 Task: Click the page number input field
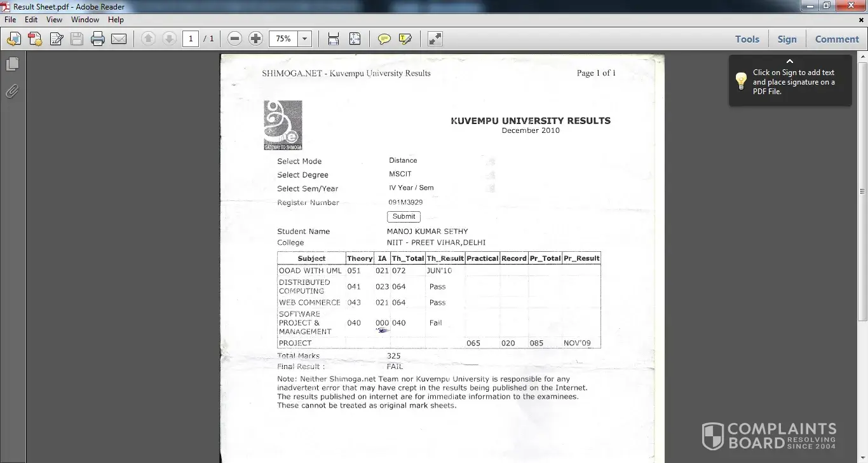point(191,39)
